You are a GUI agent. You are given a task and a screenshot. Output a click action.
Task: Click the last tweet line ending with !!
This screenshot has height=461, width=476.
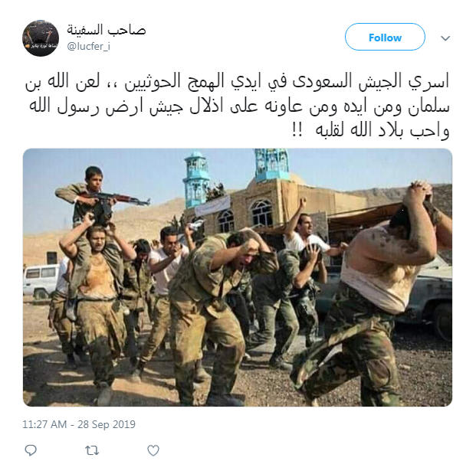[370, 130]
